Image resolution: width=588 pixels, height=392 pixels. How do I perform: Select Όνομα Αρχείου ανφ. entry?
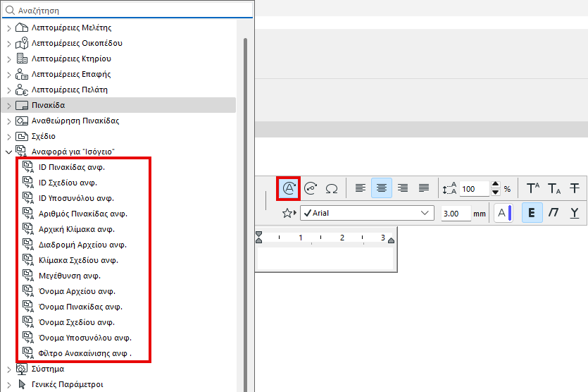[x=77, y=291]
